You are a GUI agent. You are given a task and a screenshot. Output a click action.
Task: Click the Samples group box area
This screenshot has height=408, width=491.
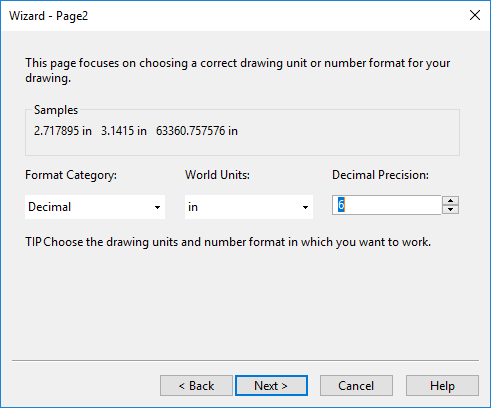coord(242,132)
